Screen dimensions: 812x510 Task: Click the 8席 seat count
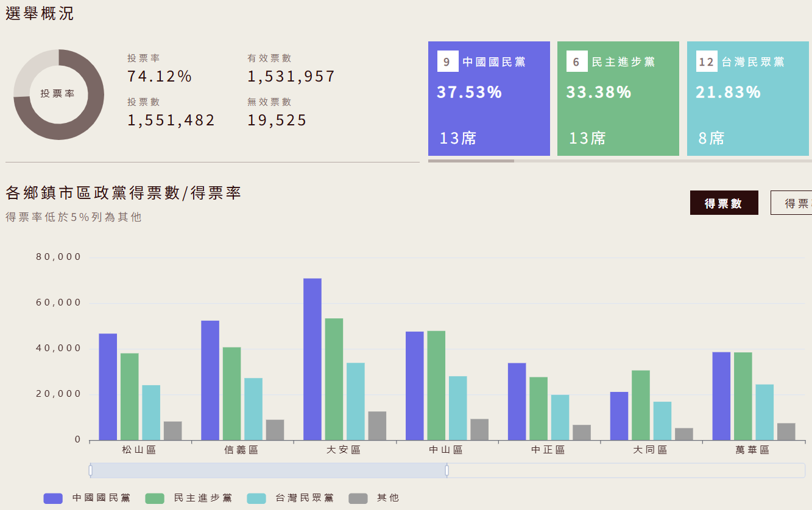[x=711, y=138]
